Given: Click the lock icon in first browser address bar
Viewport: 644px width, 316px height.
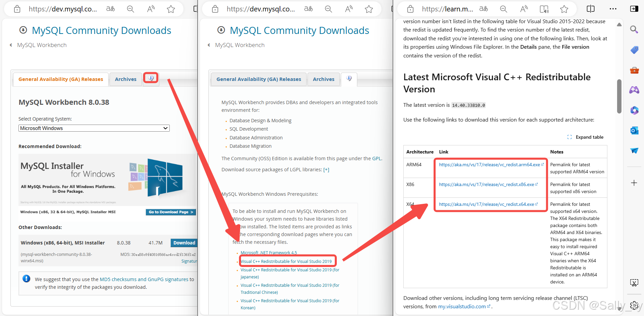Looking at the screenshot, I should click(17, 9).
